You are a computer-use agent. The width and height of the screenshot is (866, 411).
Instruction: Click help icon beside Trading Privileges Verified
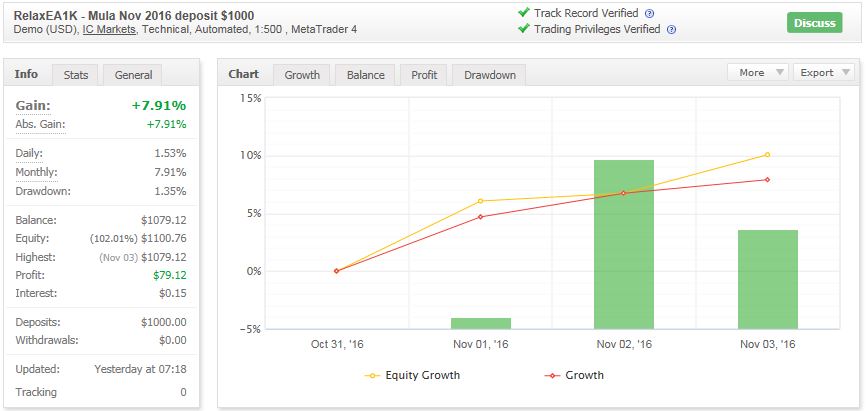point(671,30)
